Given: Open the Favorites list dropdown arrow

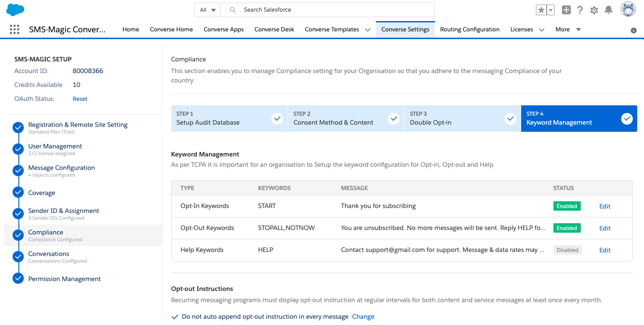Looking at the screenshot, I should point(551,10).
